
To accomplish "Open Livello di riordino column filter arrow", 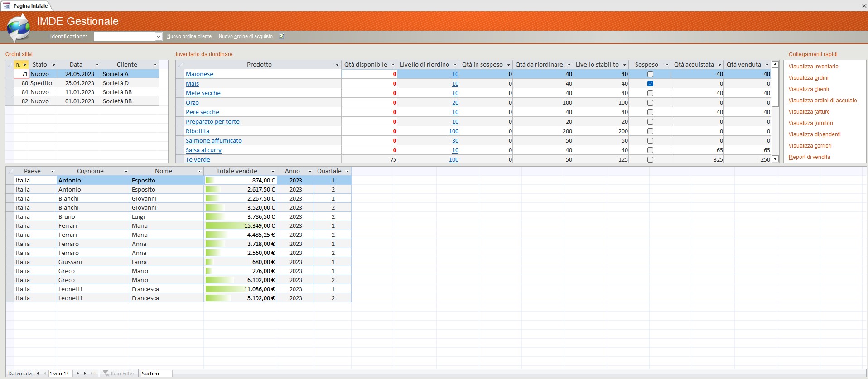I will 455,65.
